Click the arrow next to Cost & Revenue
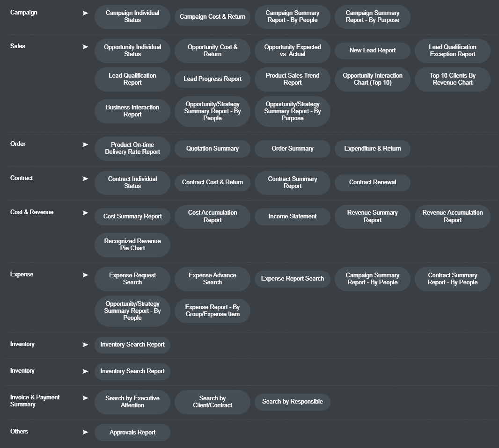Viewport: 499px width, 448px height. click(85, 213)
